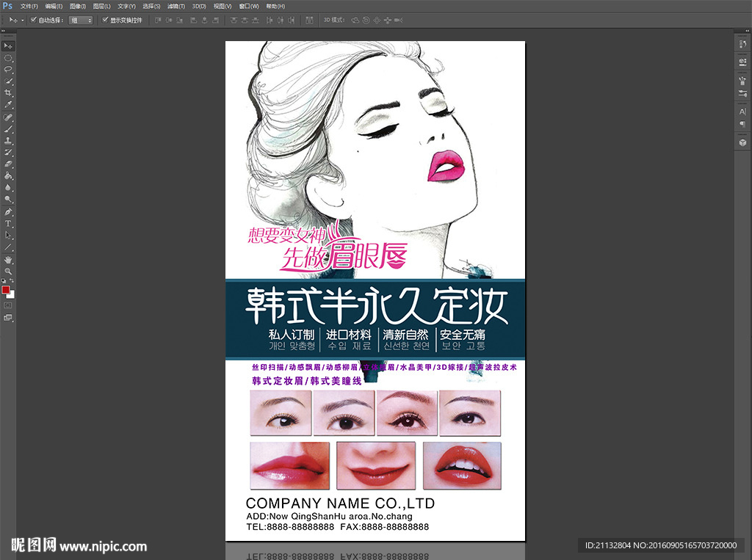Click the align left edges button
Viewport: 752px width, 560px height.
pyautogui.click(x=194, y=20)
